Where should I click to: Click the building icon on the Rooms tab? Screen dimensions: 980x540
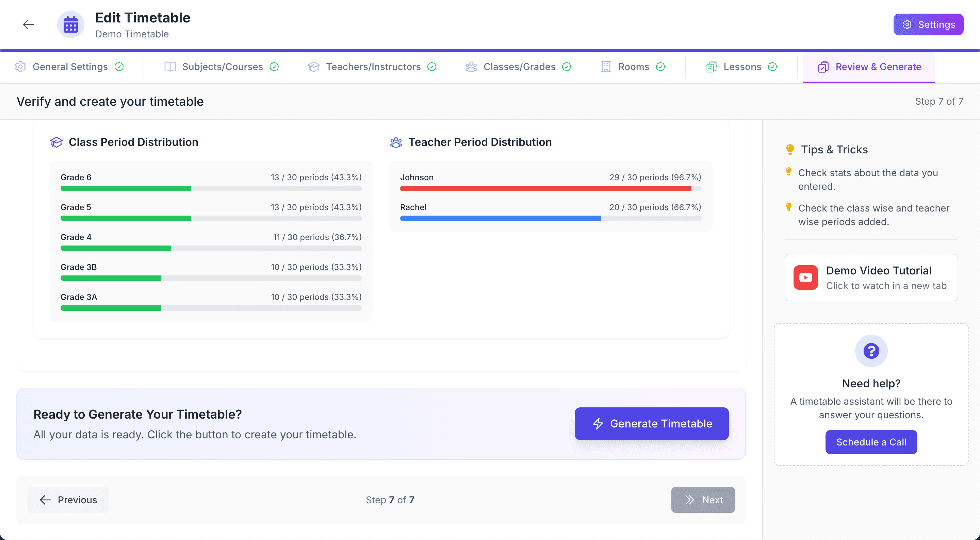click(x=606, y=67)
